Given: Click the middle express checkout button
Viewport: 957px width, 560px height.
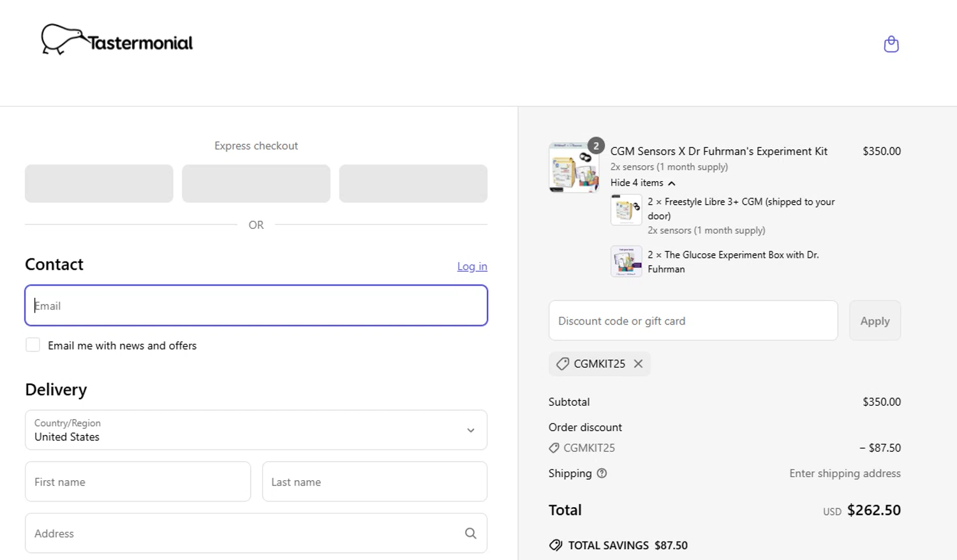Looking at the screenshot, I should (256, 184).
